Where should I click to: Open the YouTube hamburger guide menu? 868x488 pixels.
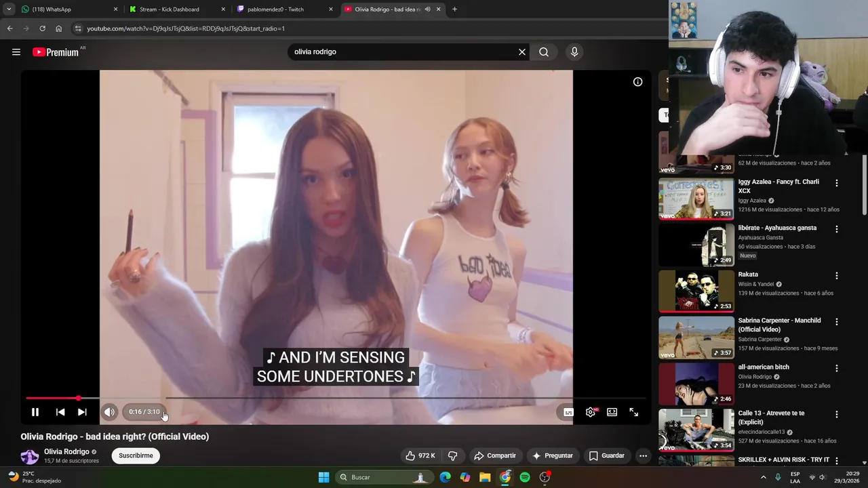[x=16, y=52]
